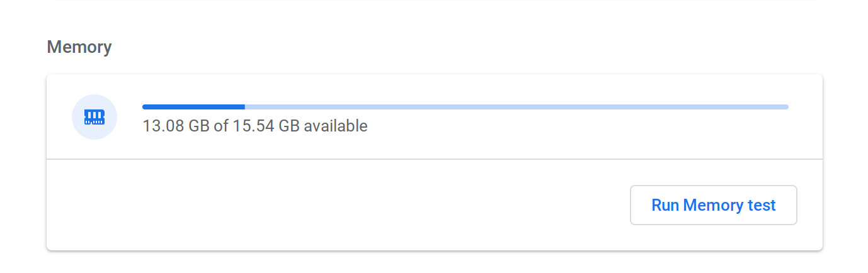Click the Memory section heading
Viewport: 868px width, 273px height.
79,47
